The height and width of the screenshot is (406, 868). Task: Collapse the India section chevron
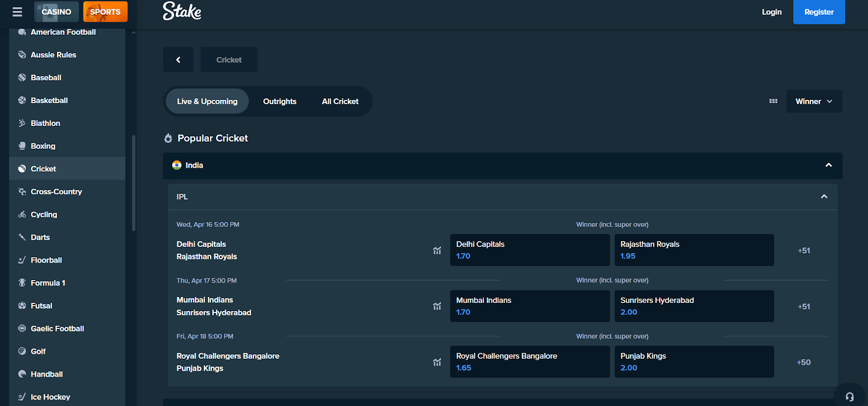(x=828, y=165)
